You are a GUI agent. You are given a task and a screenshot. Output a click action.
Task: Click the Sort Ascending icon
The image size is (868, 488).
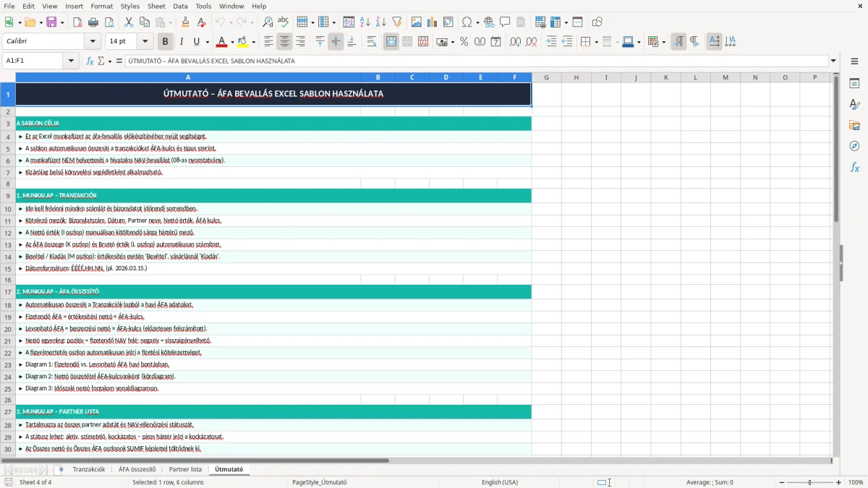[365, 22]
